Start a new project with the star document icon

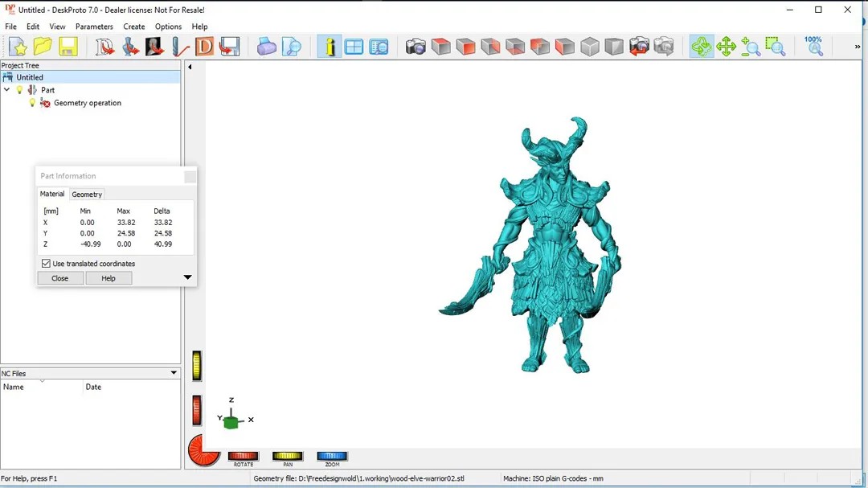click(x=18, y=47)
